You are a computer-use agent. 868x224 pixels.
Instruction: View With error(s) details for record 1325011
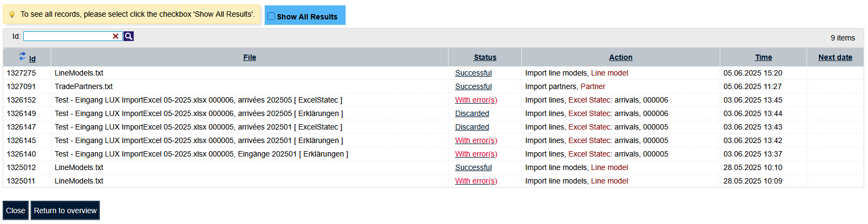pos(476,181)
